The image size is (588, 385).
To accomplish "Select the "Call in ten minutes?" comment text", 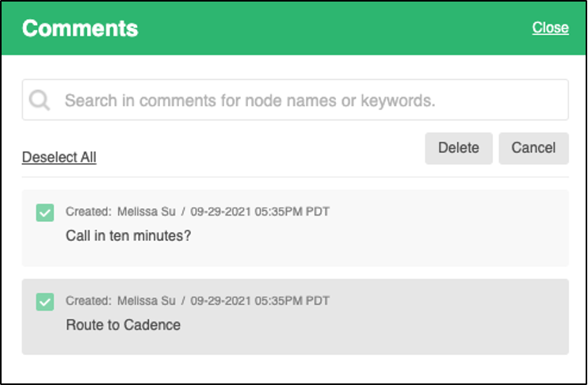I will tap(128, 236).
